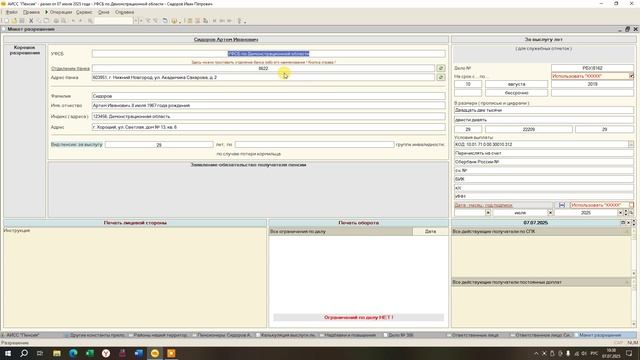
Task: Click the calendar icon next to Дата link
Action: coord(562,205)
